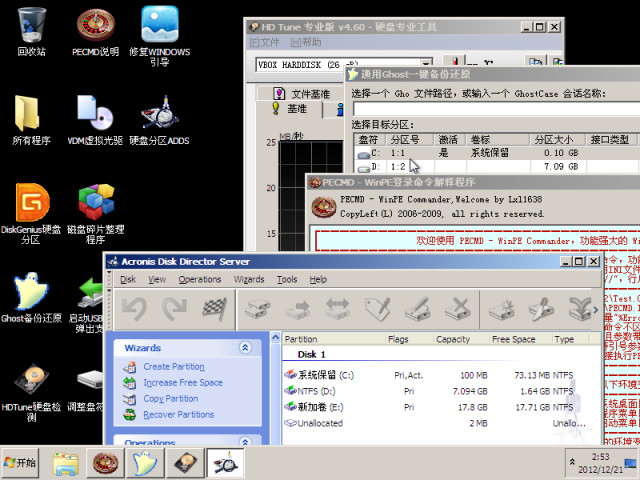
Task: Switch to PECMD via taskbar roulette icon
Action: click(x=105, y=462)
